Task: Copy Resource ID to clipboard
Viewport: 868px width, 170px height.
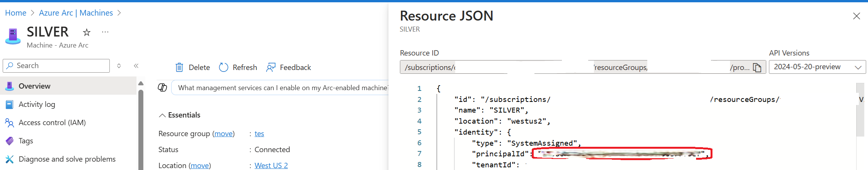Action: (x=757, y=67)
